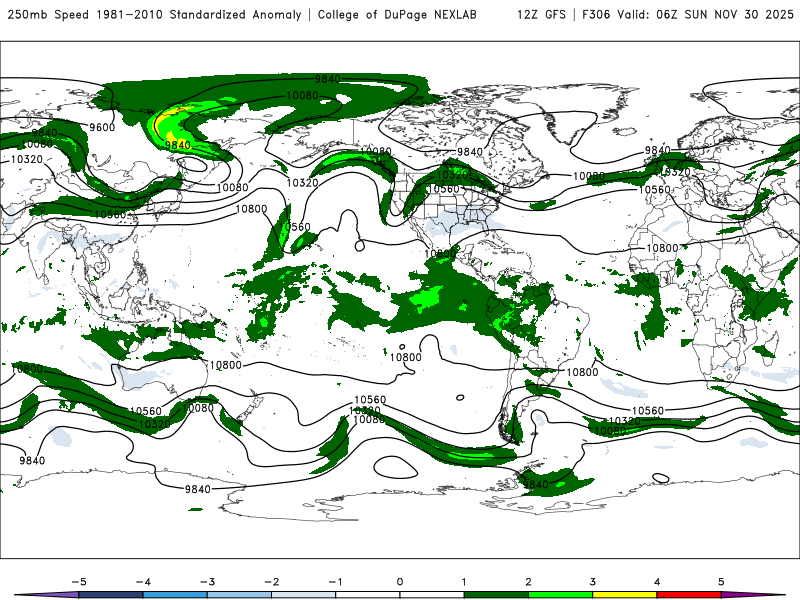Click the blue -4 to -3 colorbar segment
The height and width of the screenshot is (600, 800).
coord(175,595)
